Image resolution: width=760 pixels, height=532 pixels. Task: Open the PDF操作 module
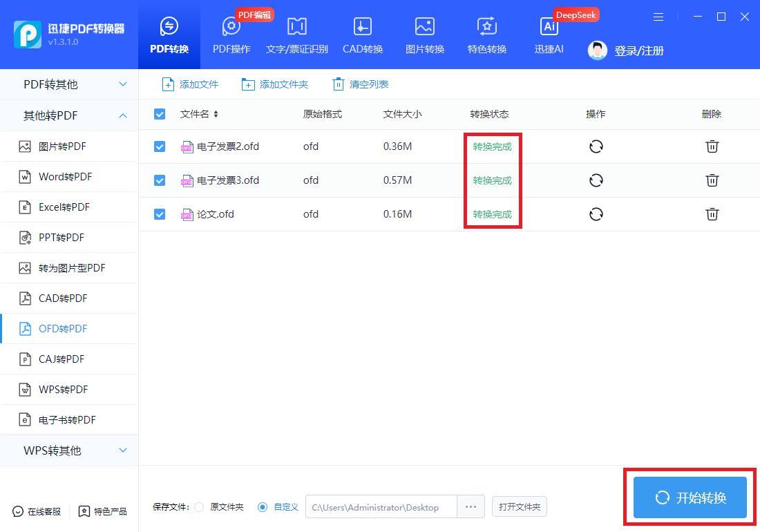pyautogui.click(x=231, y=35)
